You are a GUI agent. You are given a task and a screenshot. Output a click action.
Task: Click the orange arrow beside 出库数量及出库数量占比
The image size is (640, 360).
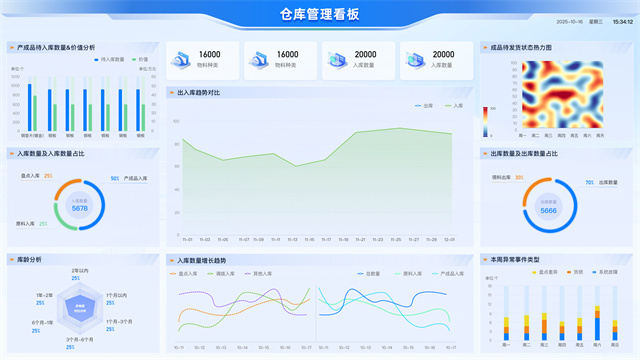(x=485, y=154)
